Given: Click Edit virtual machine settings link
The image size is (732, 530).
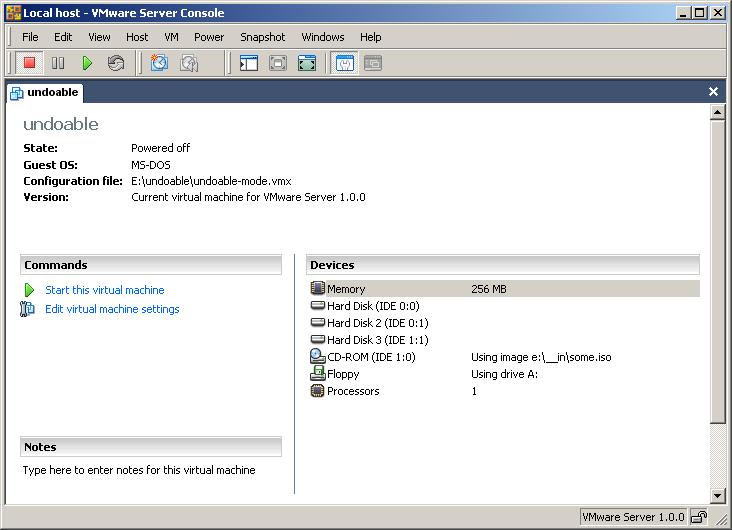Looking at the screenshot, I should (112, 309).
